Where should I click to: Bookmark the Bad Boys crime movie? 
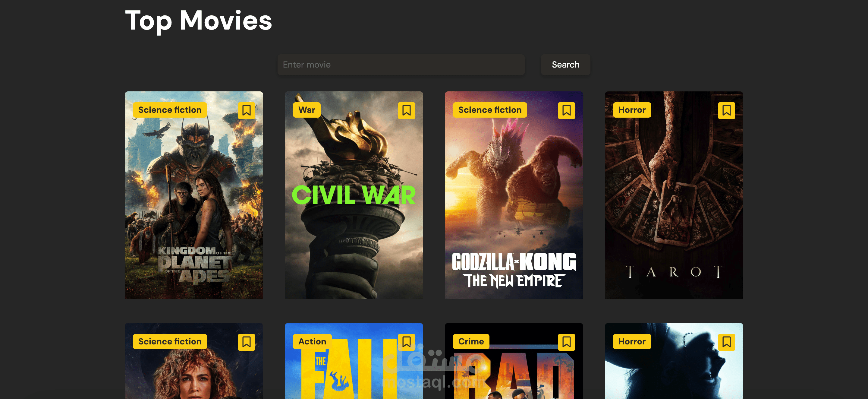[566, 342]
